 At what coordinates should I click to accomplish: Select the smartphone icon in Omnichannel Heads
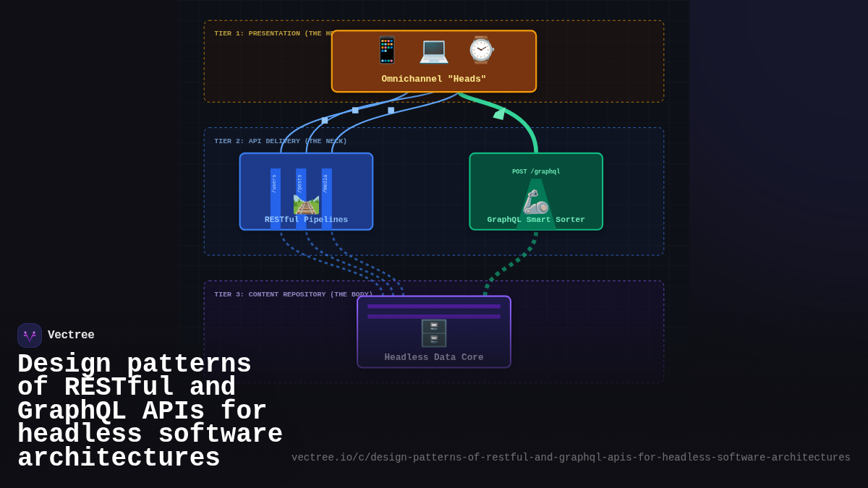coord(386,50)
